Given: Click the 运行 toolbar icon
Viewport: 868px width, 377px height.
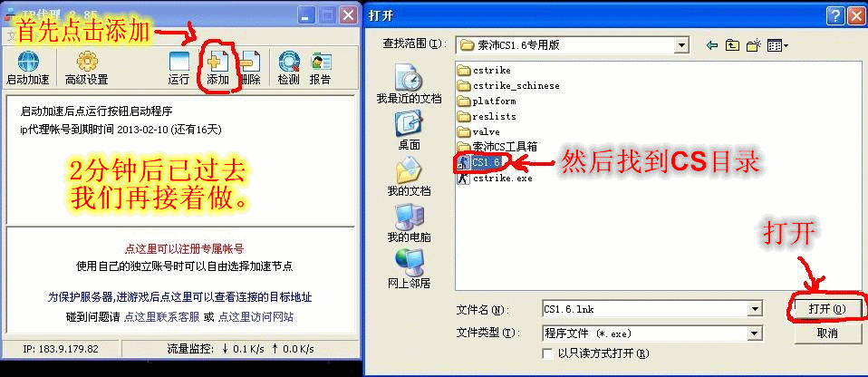Looking at the screenshot, I should [x=178, y=62].
